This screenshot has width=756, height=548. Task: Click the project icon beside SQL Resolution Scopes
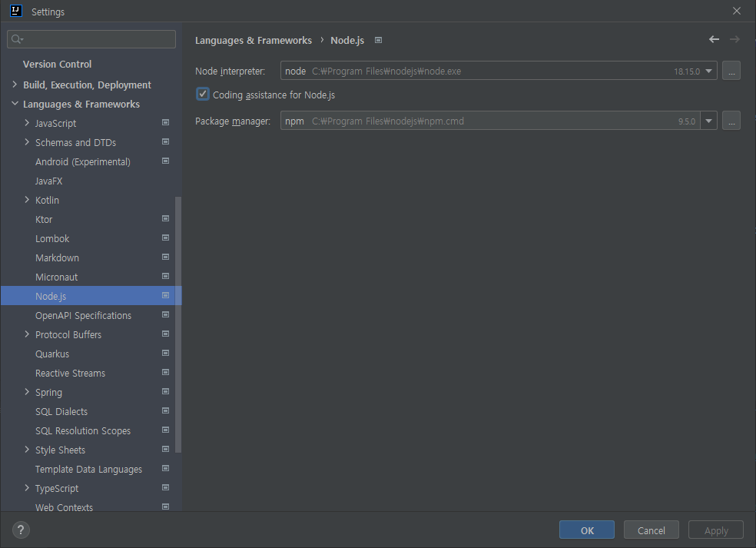point(165,430)
